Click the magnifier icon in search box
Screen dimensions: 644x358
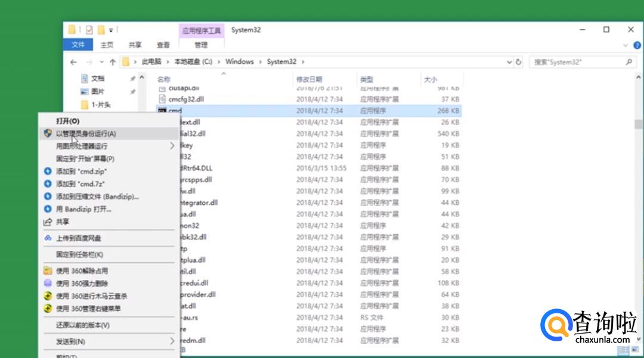pyautogui.click(x=628, y=62)
